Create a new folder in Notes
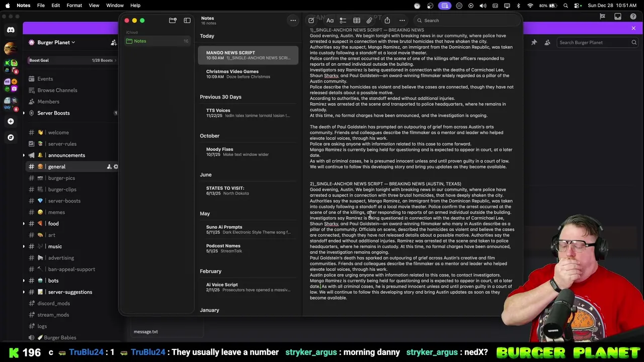Image resolution: width=644 pixels, height=362 pixels. pyautogui.click(x=173, y=21)
